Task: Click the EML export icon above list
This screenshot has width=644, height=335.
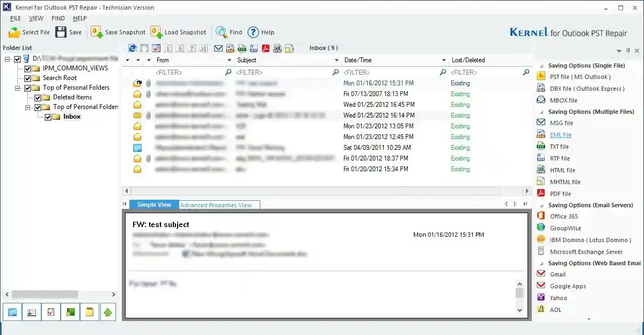Action: [x=230, y=48]
